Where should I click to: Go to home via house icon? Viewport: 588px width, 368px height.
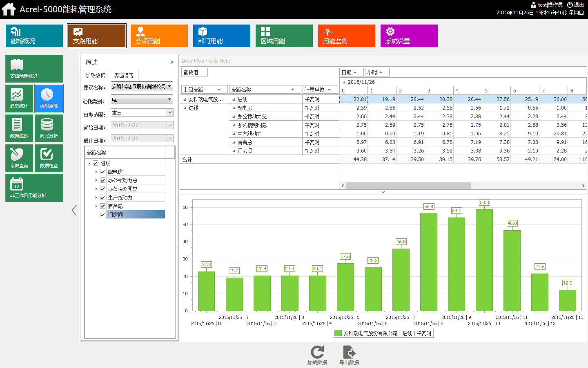point(9,9)
